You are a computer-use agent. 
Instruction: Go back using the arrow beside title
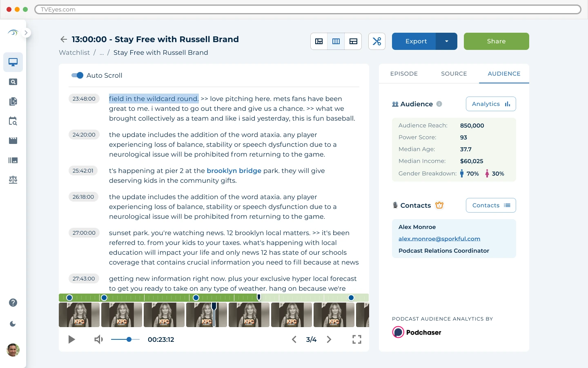click(x=64, y=39)
